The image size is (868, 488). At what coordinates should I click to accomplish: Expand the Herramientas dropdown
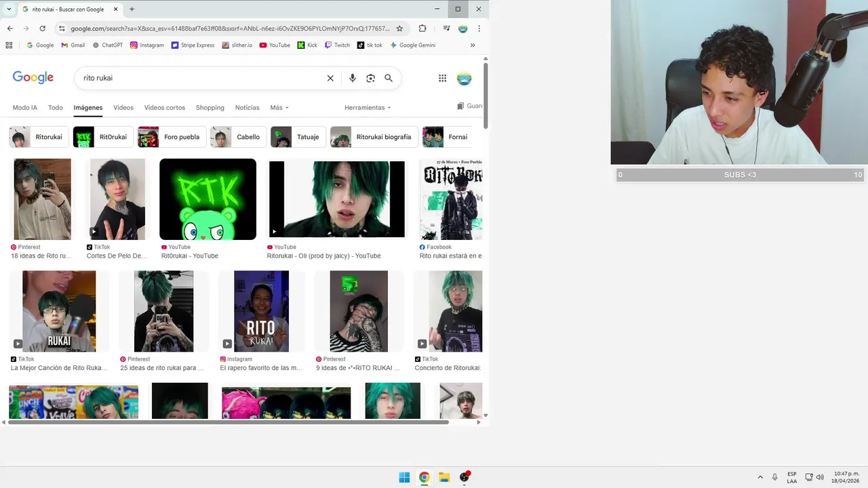[368, 108]
